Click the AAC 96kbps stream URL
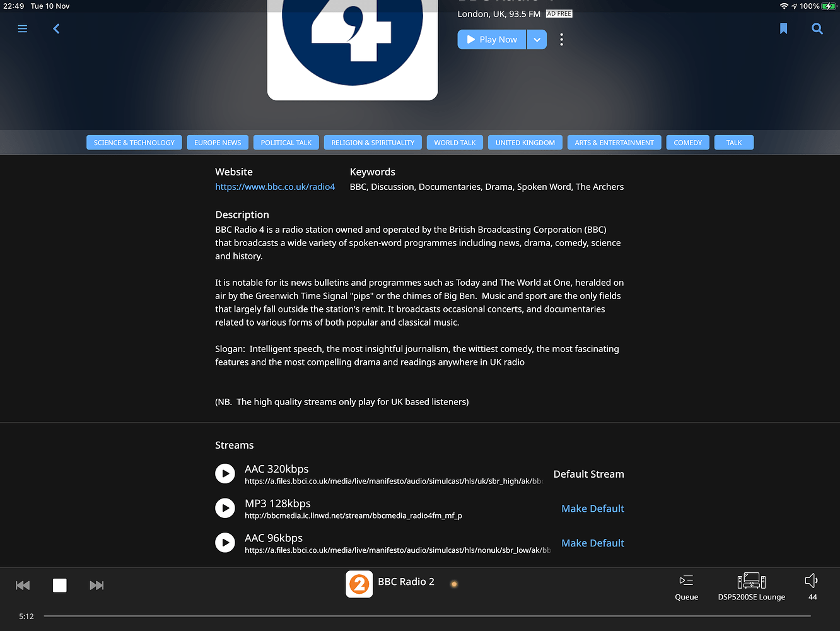840x631 pixels. click(x=397, y=550)
